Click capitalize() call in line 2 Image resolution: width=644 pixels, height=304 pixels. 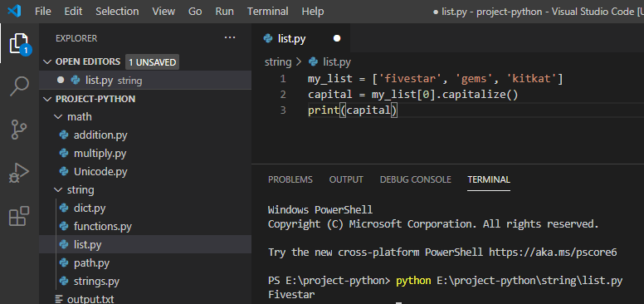click(481, 95)
